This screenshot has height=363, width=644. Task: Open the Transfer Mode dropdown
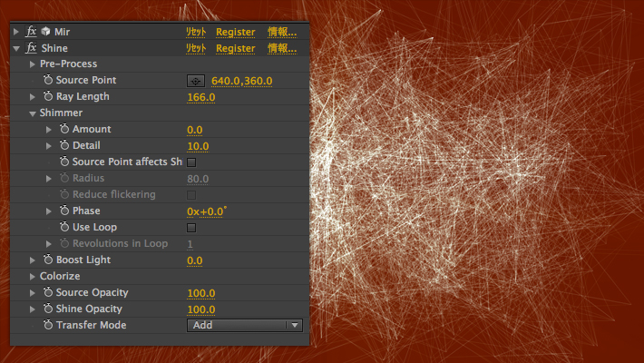pyautogui.click(x=244, y=326)
